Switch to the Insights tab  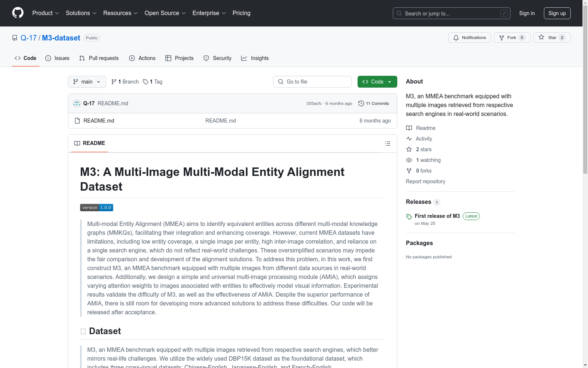[255, 58]
